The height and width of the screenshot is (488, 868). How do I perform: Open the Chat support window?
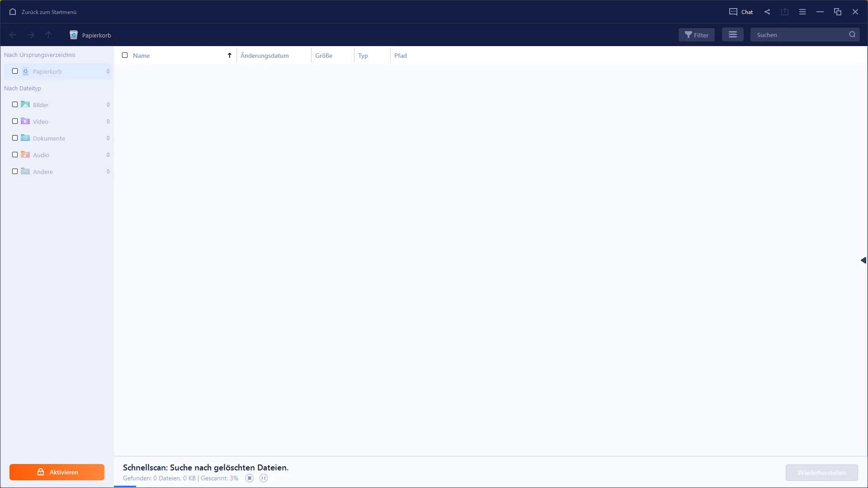coord(741,12)
